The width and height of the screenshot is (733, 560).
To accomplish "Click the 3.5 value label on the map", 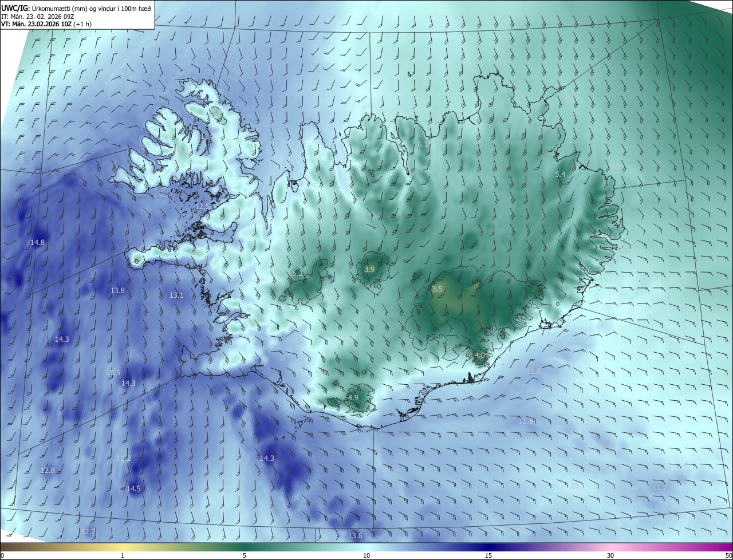I will pos(437,289).
